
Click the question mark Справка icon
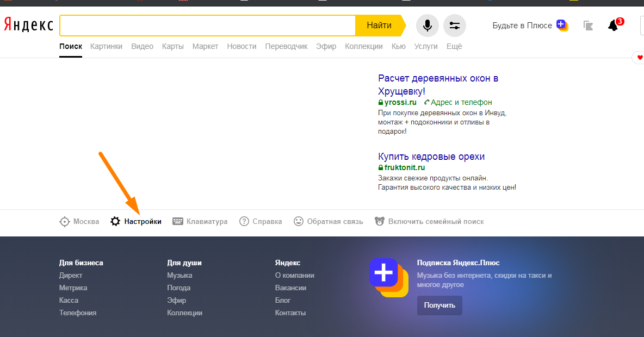click(244, 221)
